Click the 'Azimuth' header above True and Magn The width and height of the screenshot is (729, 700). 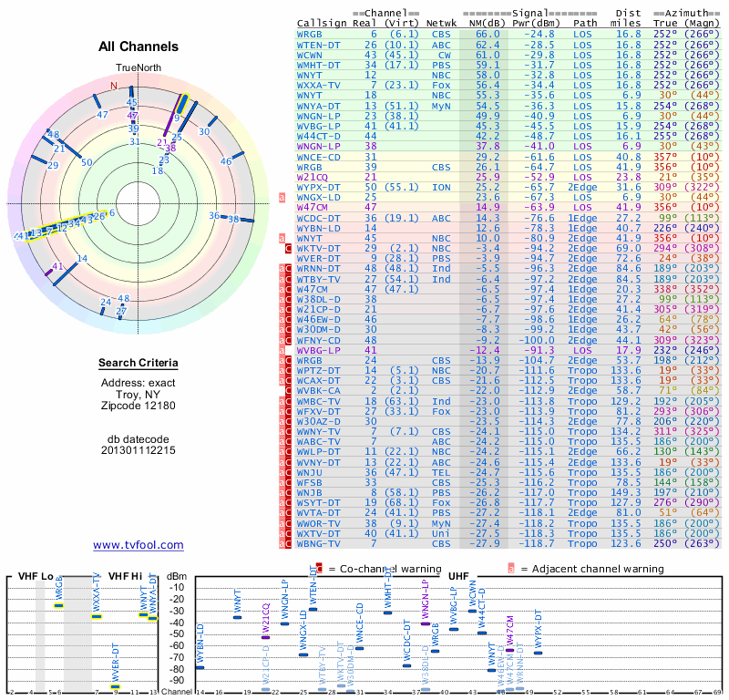tap(686, 13)
